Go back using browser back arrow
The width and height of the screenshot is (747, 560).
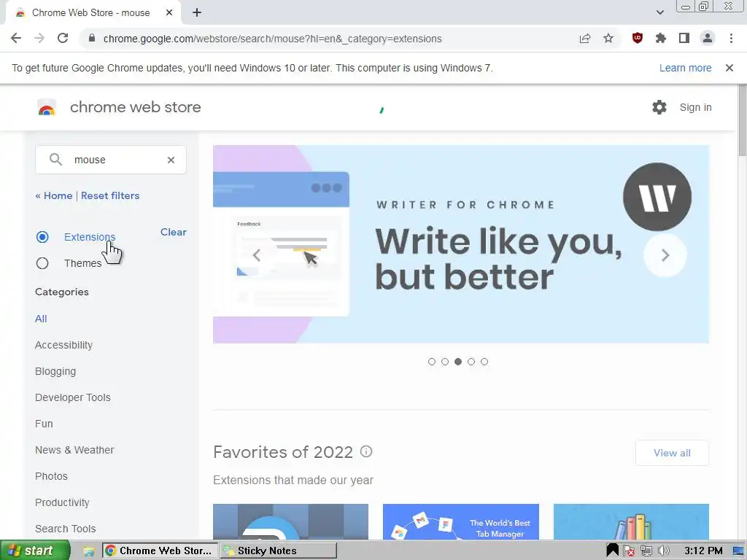[16, 39]
